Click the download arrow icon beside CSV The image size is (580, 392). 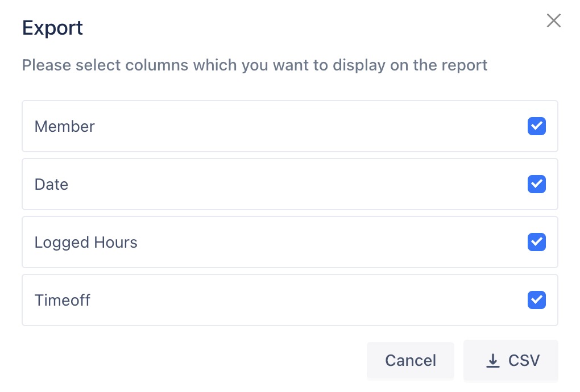[492, 361]
